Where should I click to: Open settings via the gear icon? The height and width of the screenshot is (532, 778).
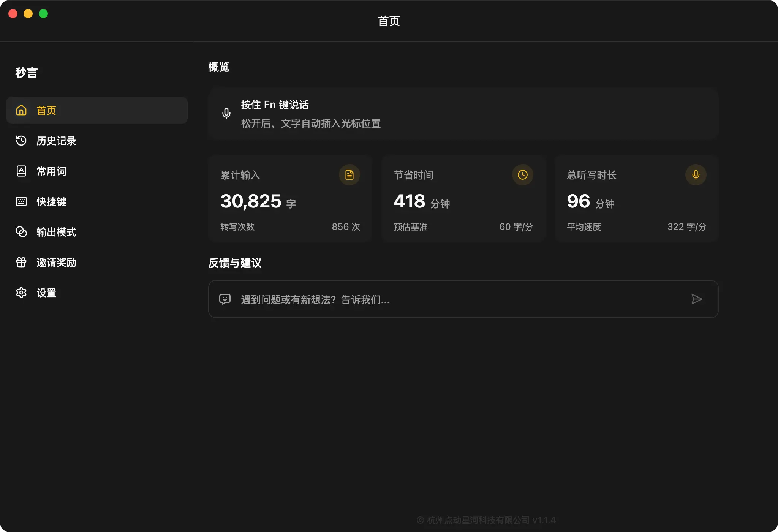click(x=22, y=293)
